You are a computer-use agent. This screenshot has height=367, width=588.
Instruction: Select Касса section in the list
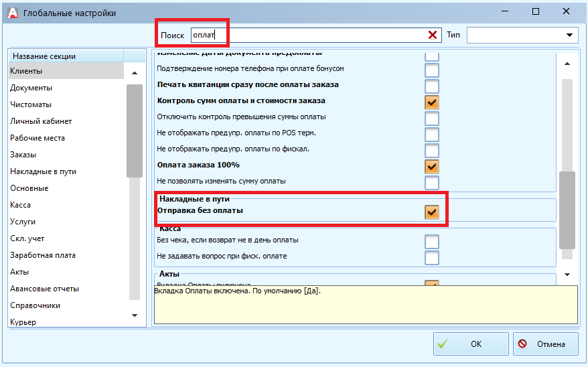[x=20, y=205]
